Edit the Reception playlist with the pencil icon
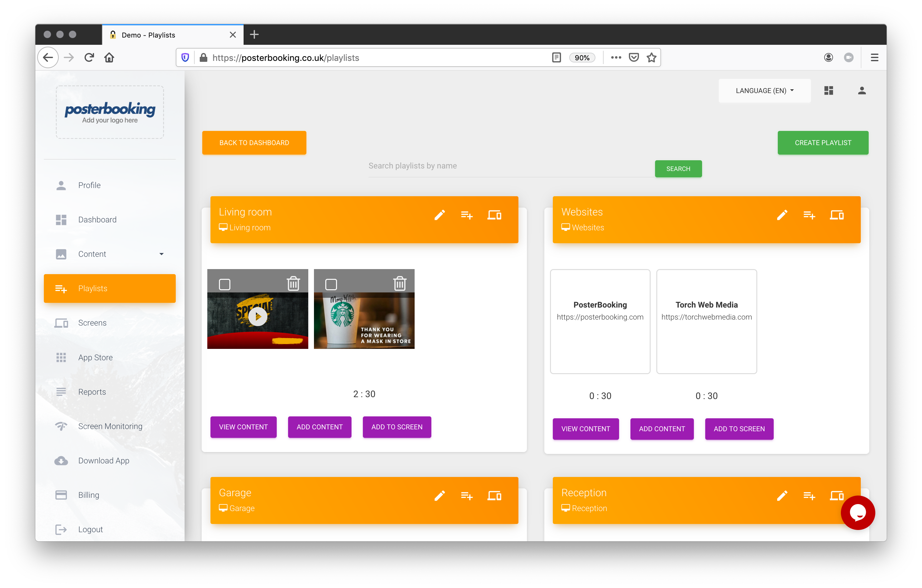 tap(782, 496)
